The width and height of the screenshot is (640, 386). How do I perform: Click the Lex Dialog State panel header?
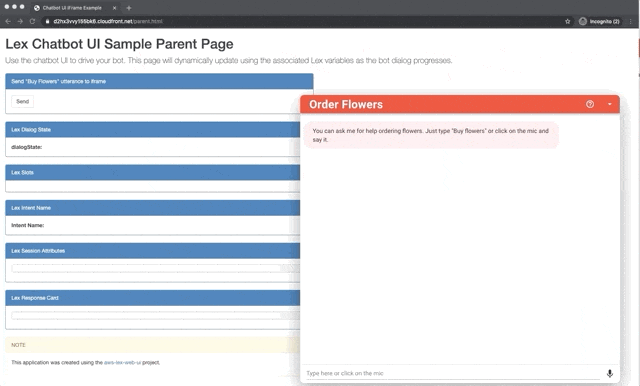coord(153,129)
